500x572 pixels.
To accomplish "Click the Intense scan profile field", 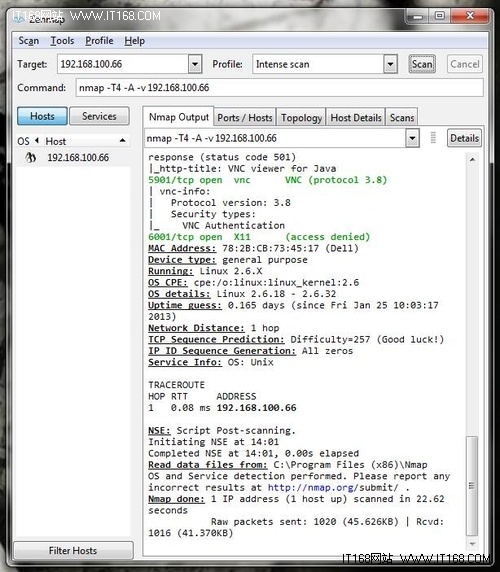I will (318, 64).
